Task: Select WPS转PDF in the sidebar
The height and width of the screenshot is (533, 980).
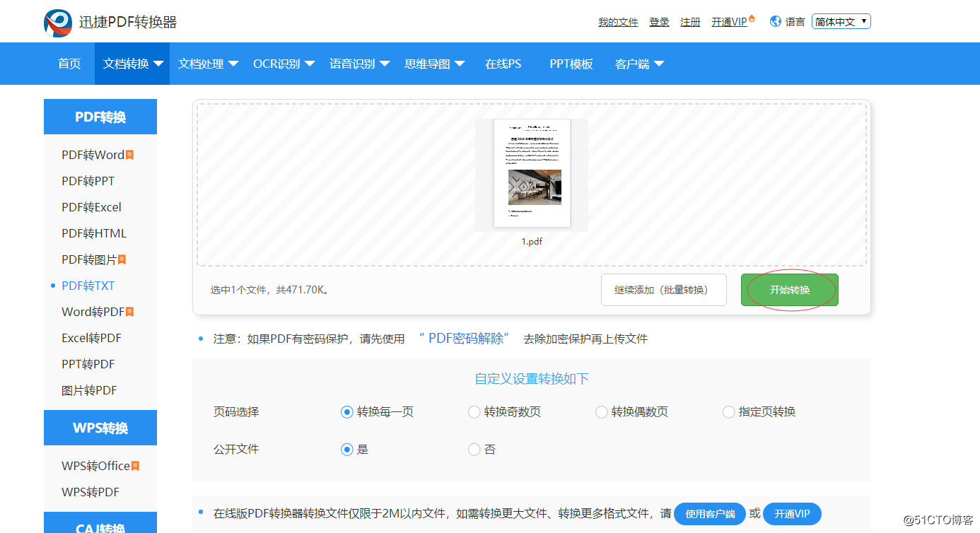Action: [x=91, y=492]
